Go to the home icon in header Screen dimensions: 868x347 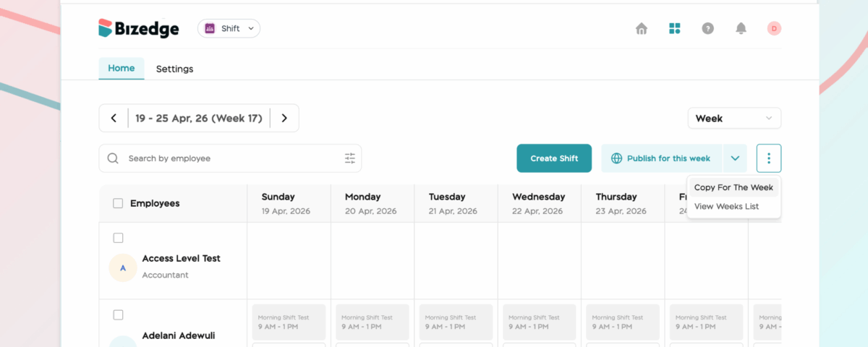641,28
